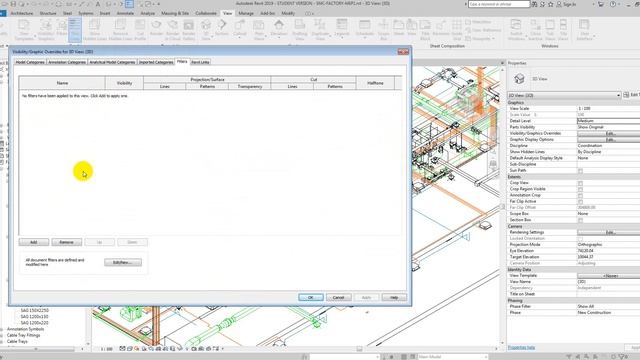Open the Detail Level value dropdown

(608, 121)
